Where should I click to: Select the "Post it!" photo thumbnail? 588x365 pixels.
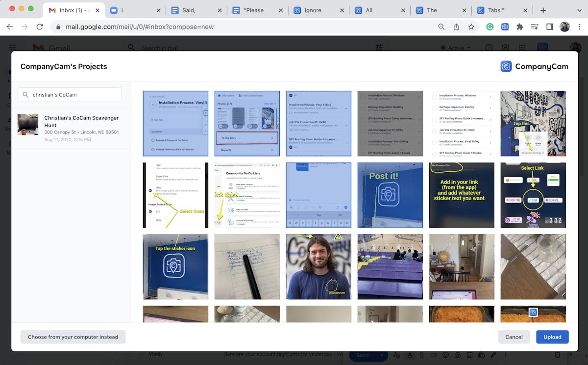pos(390,195)
